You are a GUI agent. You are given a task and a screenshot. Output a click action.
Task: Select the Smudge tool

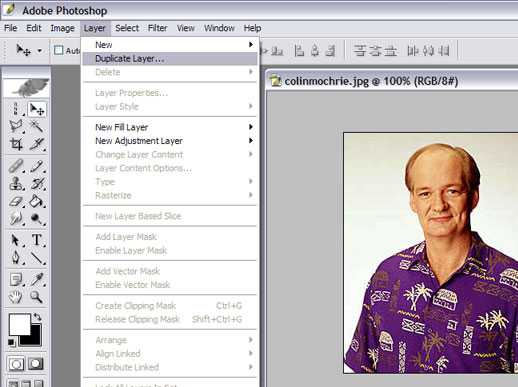point(16,219)
